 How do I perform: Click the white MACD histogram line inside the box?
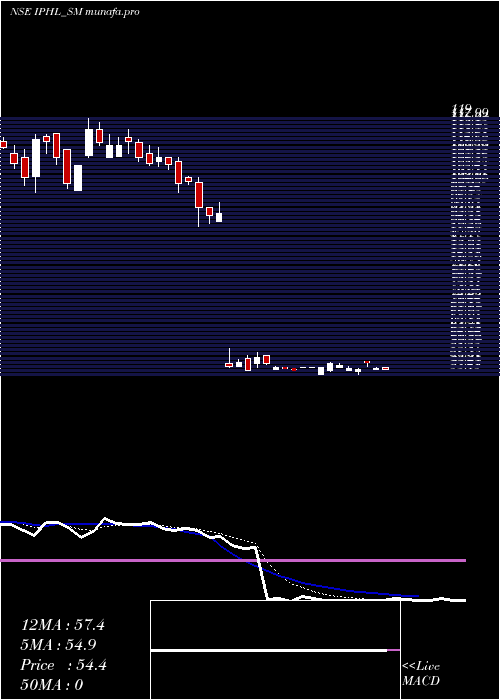click(269, 650)
